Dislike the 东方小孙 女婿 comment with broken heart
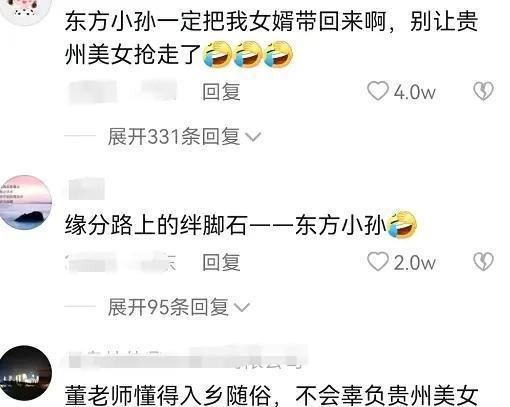The image size is (510, 407). tap(483, 91)
